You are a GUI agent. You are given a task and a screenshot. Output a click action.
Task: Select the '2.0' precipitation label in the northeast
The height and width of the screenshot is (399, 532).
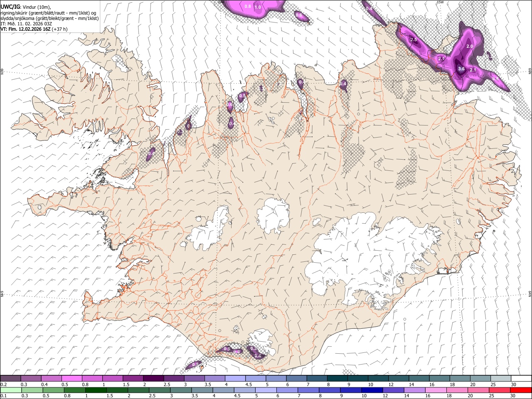point(470,46)
